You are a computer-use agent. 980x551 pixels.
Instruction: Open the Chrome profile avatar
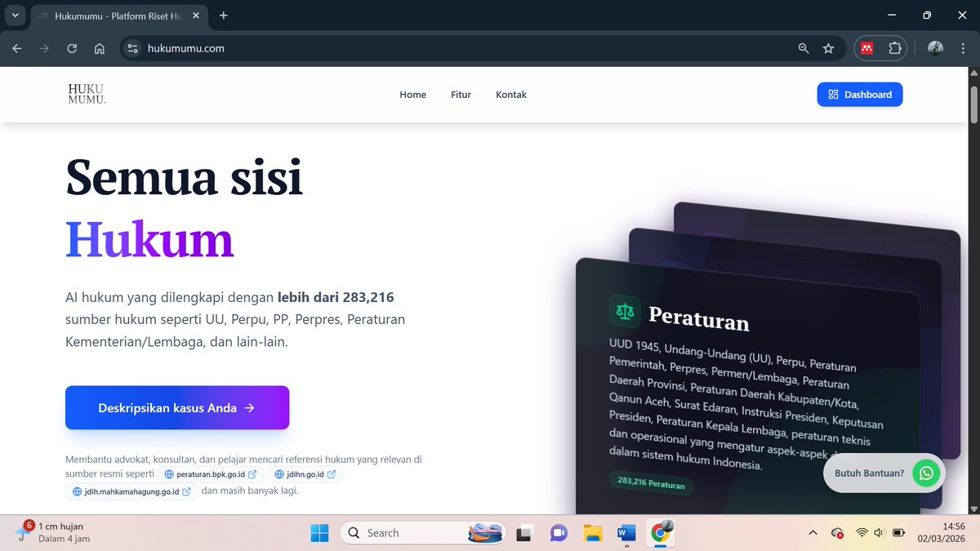pos(936,48)
